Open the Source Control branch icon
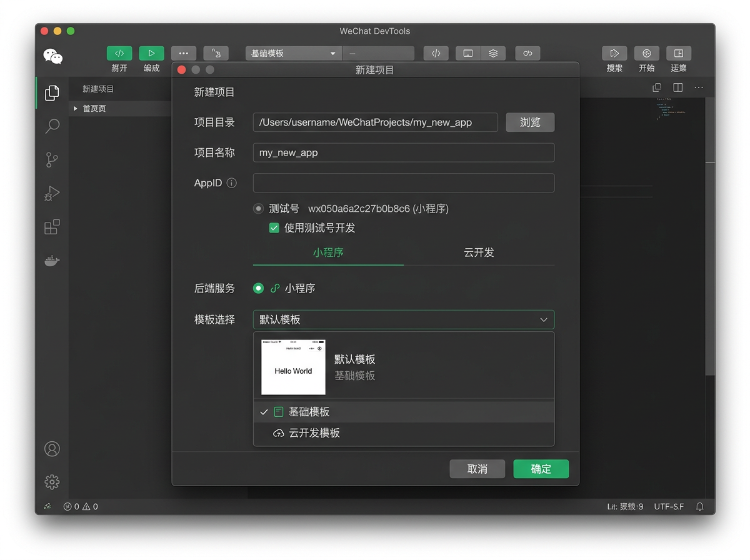 coord(52,159)
